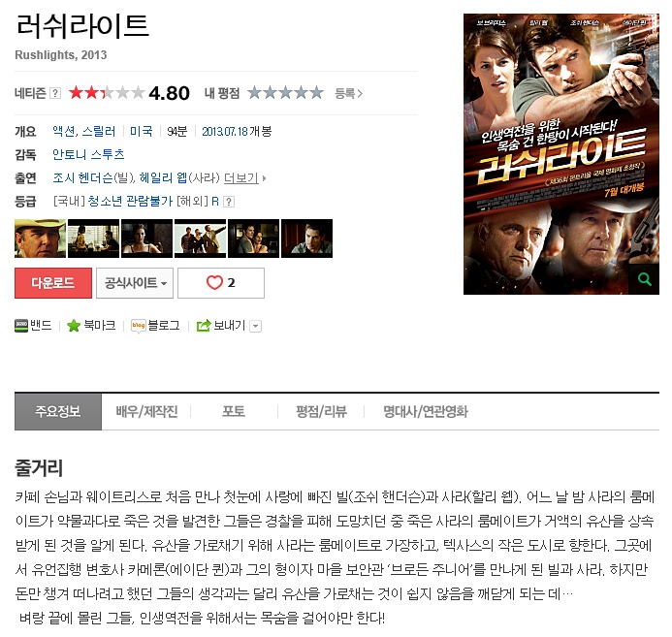The height and width of the screenshot is (637, 672).
Task: Switch to the 배우/제작진 tab
Action: click(146, 412)
